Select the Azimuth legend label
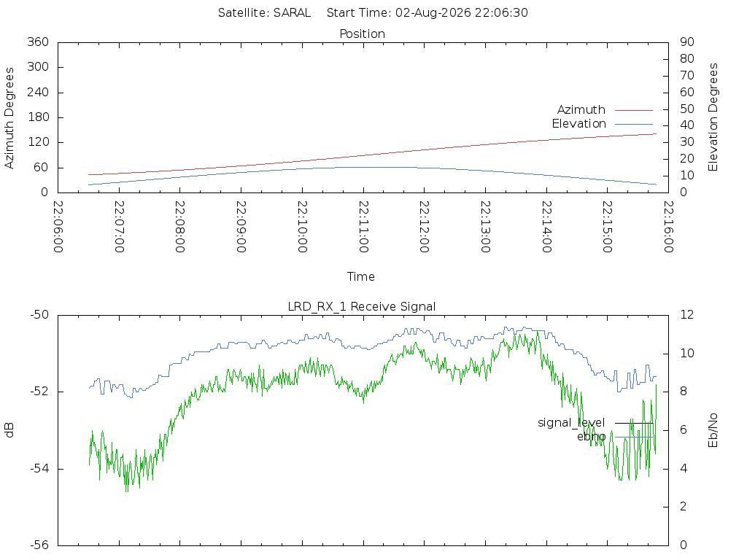747x560 pixels. coord(581,110)
